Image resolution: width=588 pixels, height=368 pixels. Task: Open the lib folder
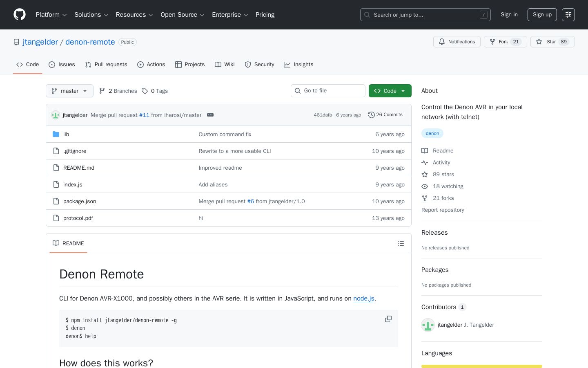(66, 134)
